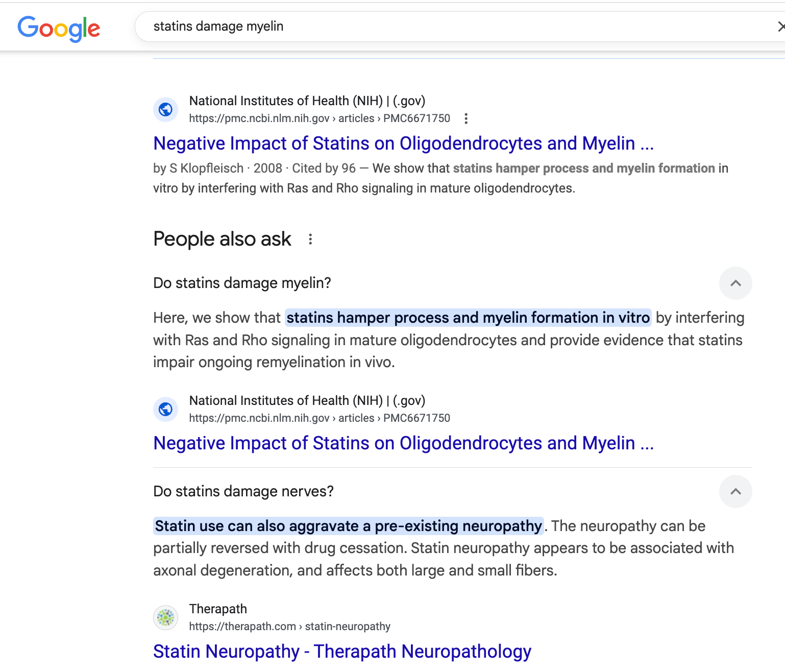Click the Therapath site name label

(x=218, y=609)
